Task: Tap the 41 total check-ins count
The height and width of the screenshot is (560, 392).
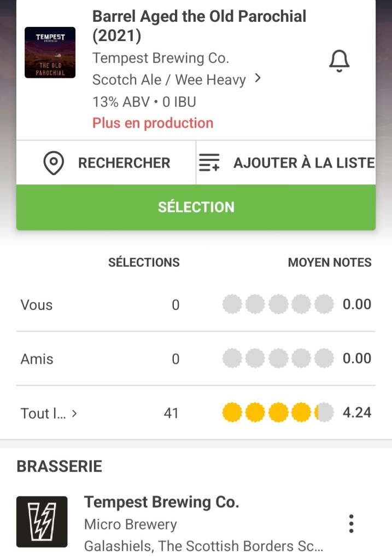Action: (x=171, y=413)
